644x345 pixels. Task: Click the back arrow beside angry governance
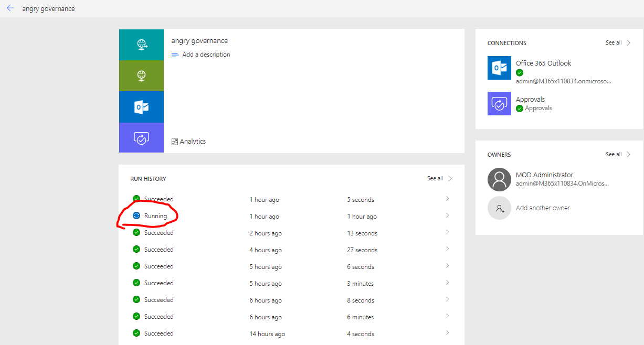10,8
